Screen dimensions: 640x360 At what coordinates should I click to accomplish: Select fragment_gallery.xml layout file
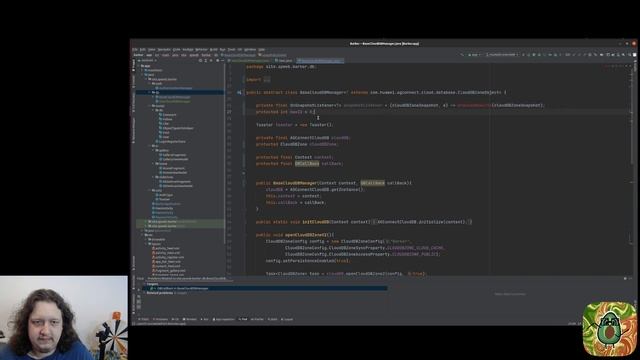pos(170,271)
